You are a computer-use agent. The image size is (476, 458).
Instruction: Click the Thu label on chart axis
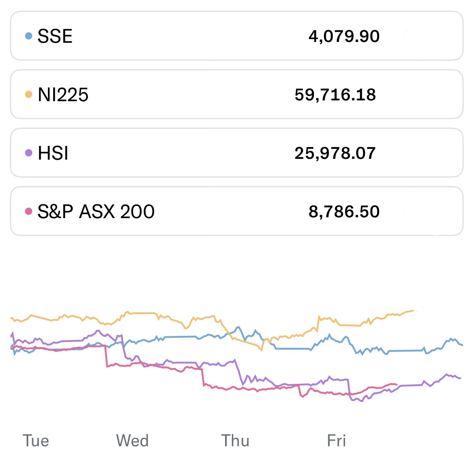[235, 441]
